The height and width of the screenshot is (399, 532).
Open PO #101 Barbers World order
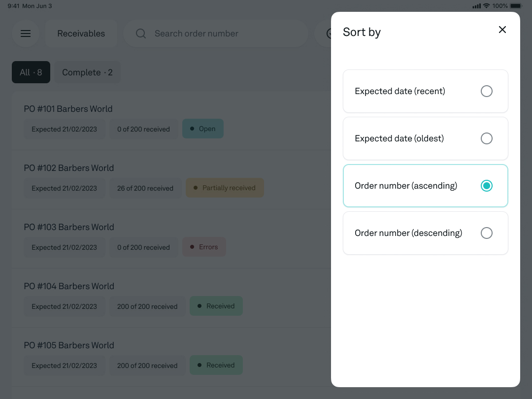[68, 108]
